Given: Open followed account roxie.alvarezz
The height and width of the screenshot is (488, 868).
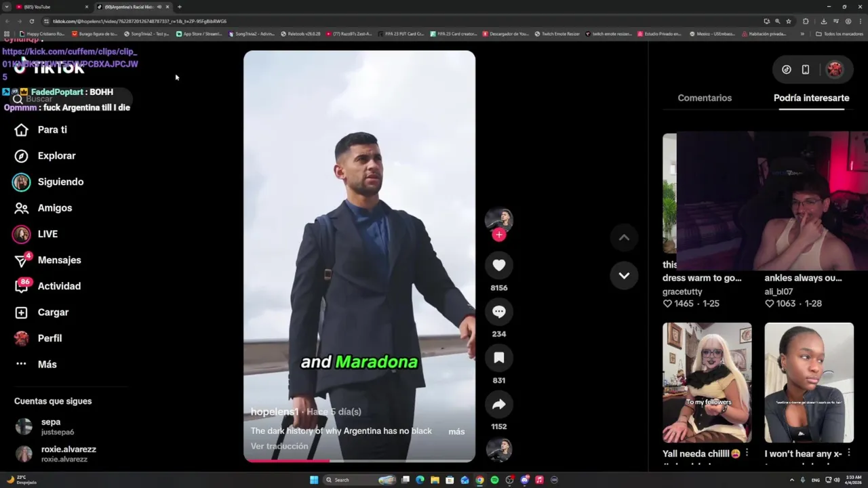Looking at the screenshot, I should 54,454.
